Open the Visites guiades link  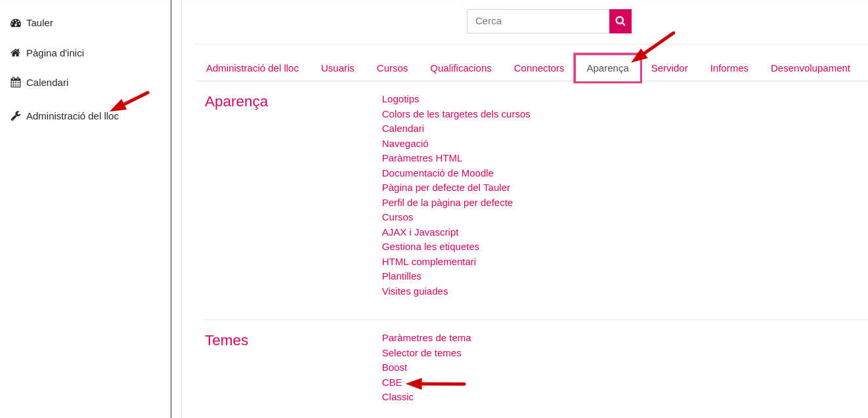click(x=415, y=291)
